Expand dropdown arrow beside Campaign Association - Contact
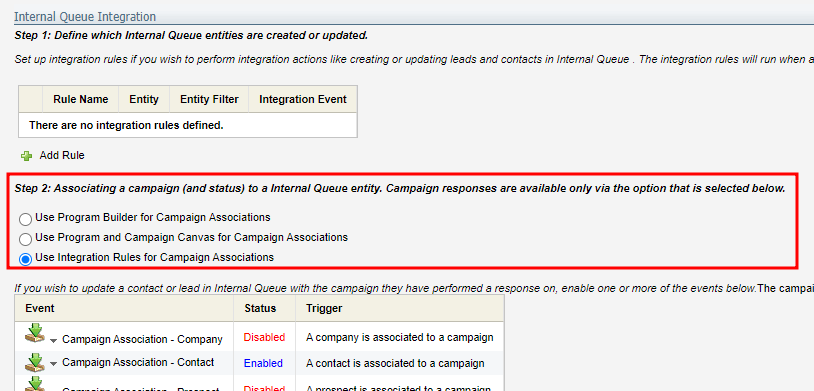Image resolution: width=814 pixels, height=391 pixels. pos(53,363)
